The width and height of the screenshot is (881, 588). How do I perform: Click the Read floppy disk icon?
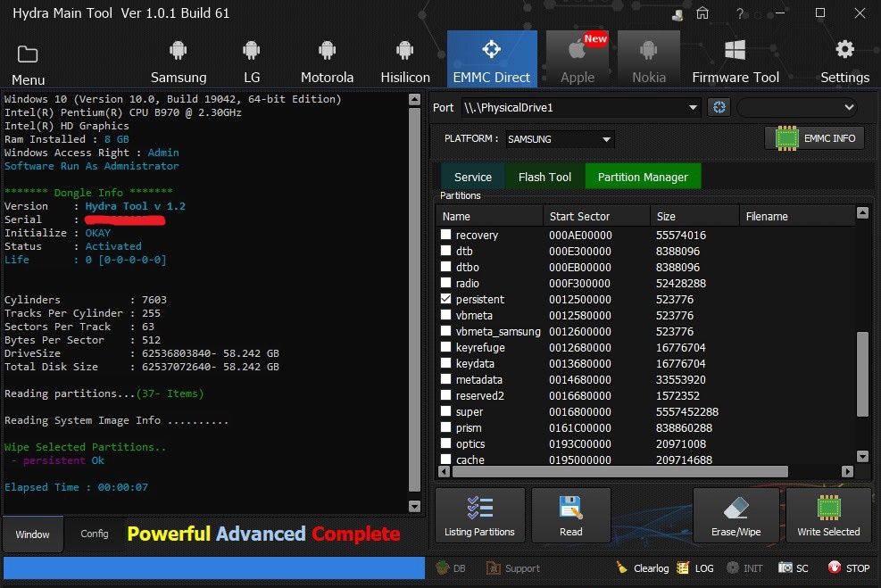(x=571, y=508)
